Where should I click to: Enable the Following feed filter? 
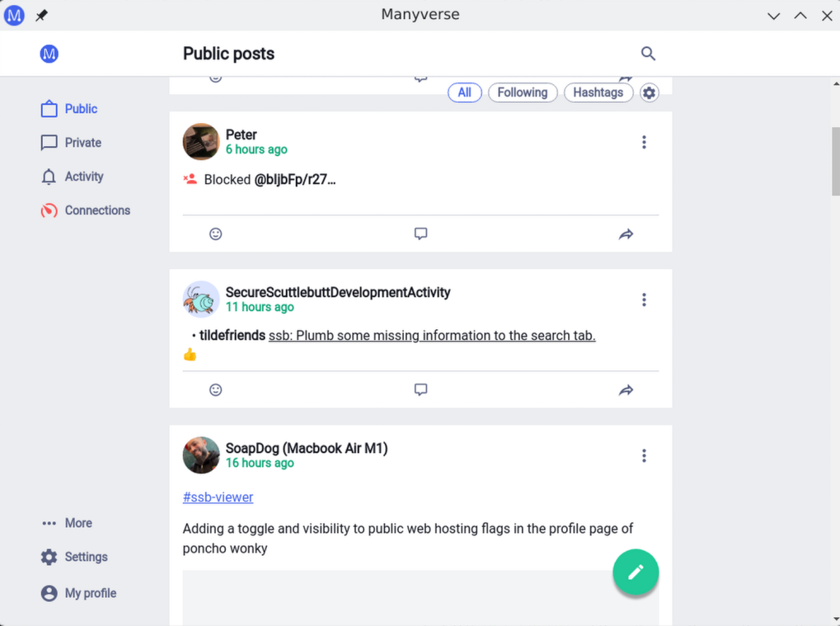click(x=522, y=92)
